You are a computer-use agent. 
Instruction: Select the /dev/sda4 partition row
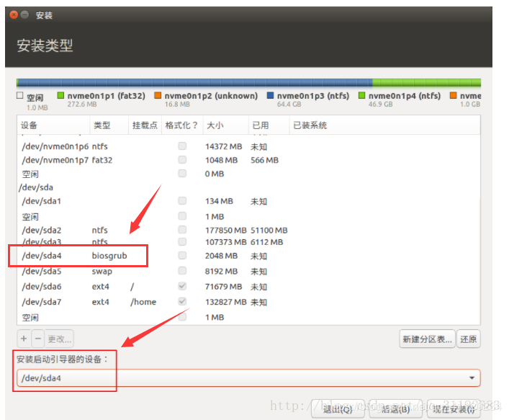(x=248, y=256)
